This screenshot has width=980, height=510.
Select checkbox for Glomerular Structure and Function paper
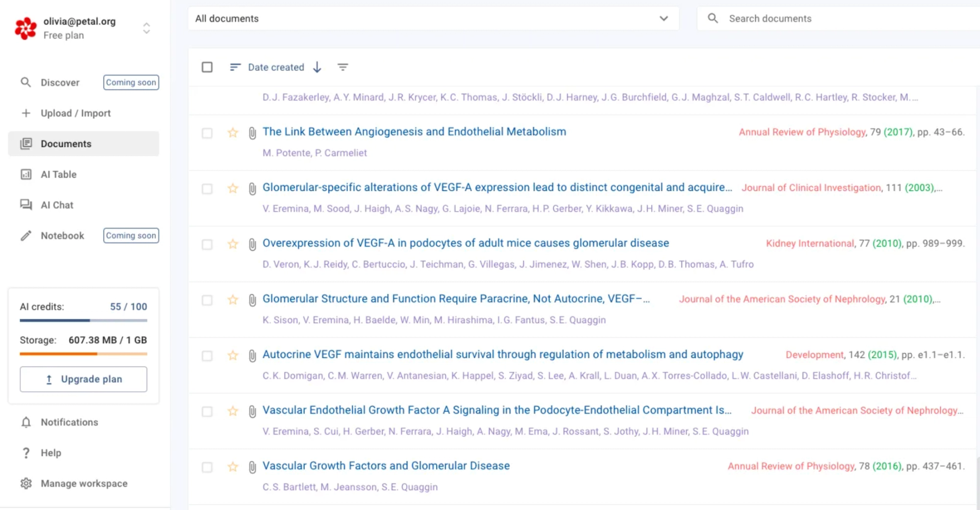point(207,300)
